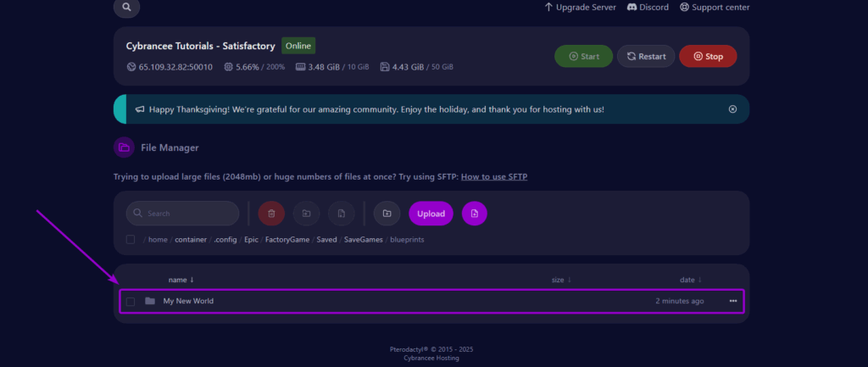
Task: Click the memory usage 3.48 GiB stat
Action: pos(332,67)
